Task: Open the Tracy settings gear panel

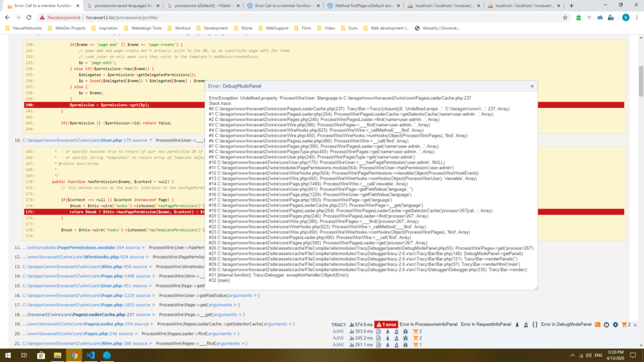Action: (616, 325)
